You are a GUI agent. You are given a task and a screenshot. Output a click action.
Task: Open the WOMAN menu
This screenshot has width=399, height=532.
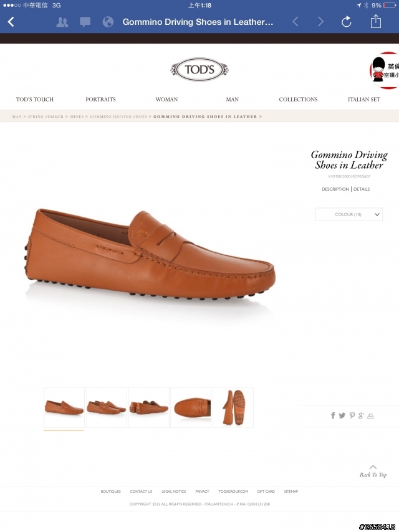tap(166, 100)
